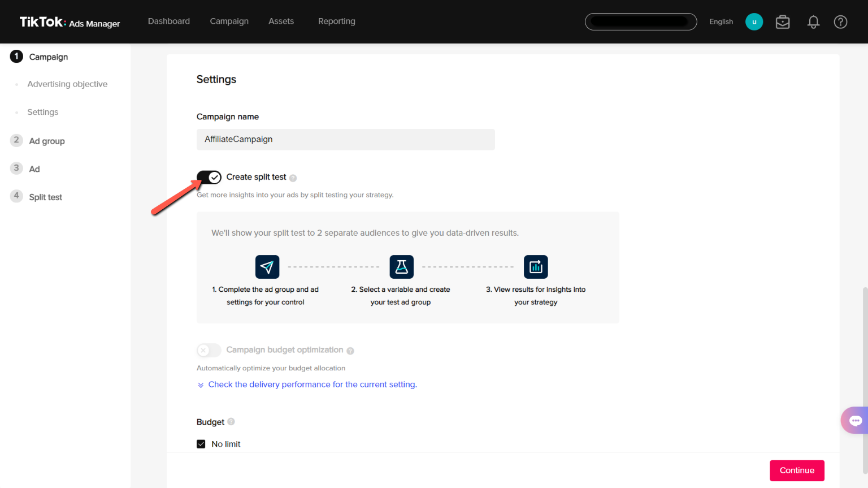The height and width of the screenshot is (488, 868).
Task: Go to step 1 Campaign in sidebar
Action: [x=40, y=57]
